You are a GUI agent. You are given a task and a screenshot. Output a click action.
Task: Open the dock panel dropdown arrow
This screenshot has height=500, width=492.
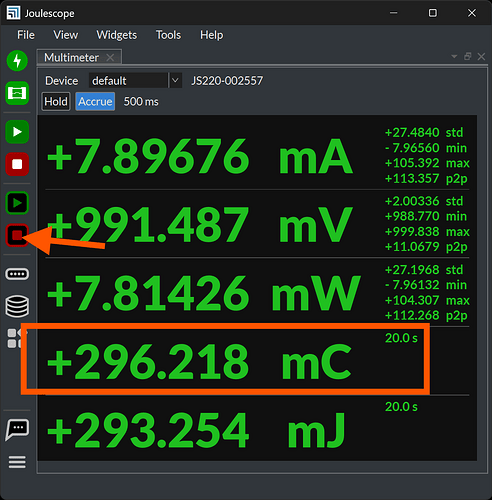point(454,56)
